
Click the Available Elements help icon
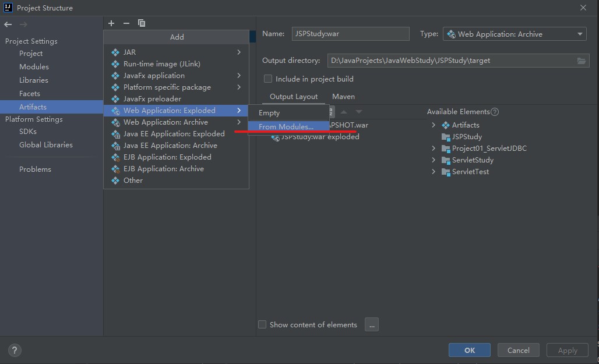coord(495,112)
